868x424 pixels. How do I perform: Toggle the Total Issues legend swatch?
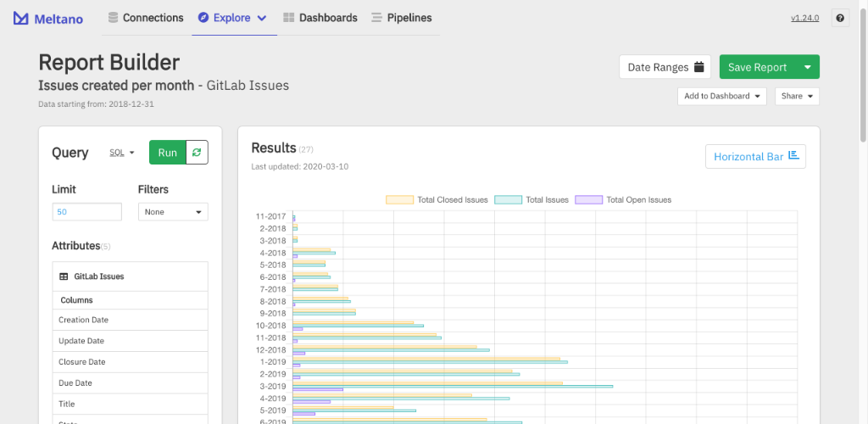[x=509, y=200]
